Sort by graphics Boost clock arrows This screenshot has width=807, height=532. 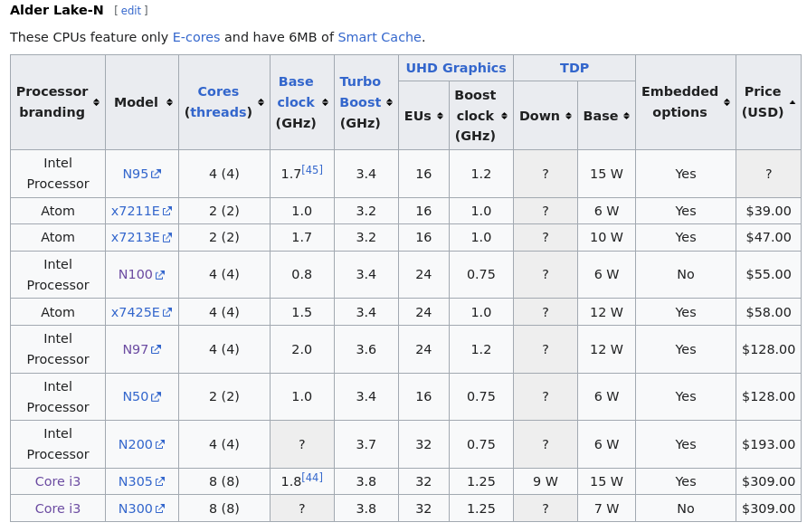point(504,116)
